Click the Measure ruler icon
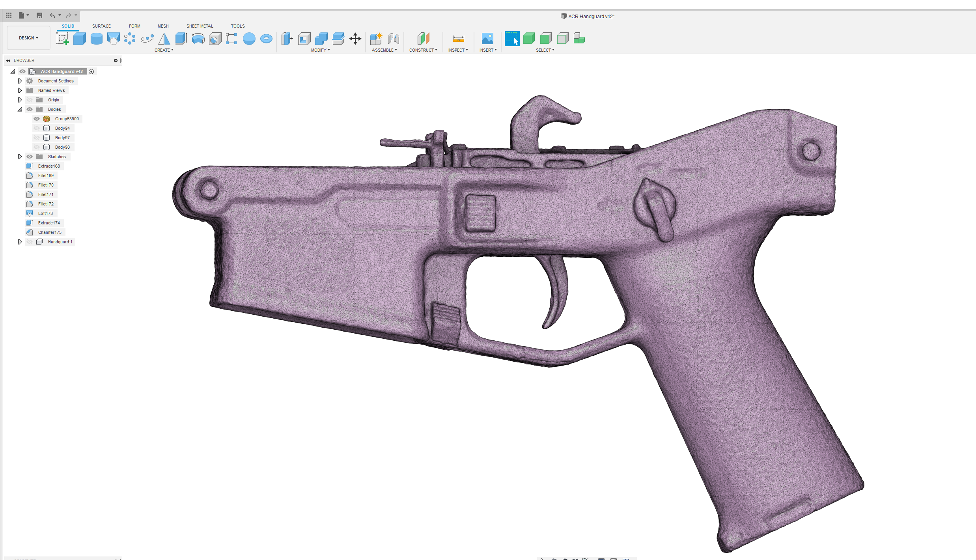The height and width of the screenshot is (560, 976). (x=458, y=39)
